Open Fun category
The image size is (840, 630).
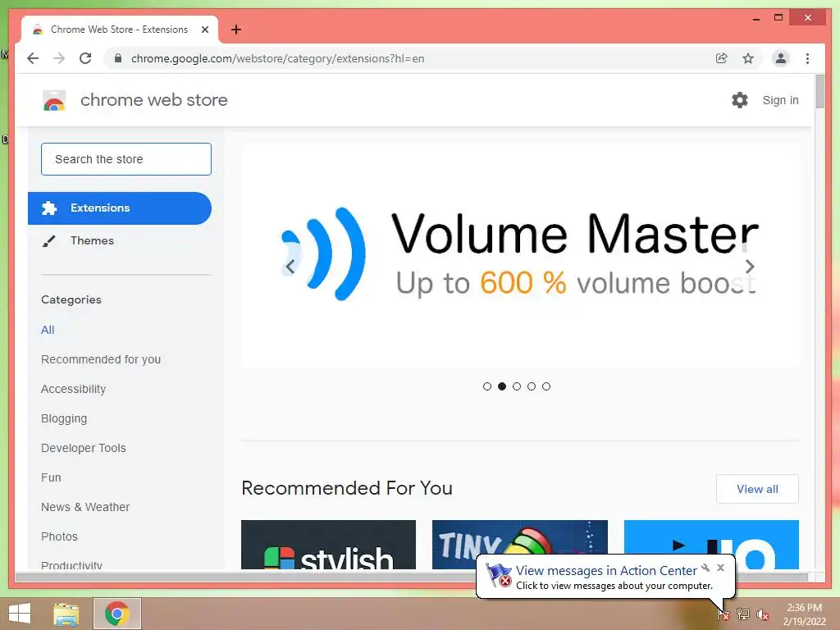pos(51,477)
